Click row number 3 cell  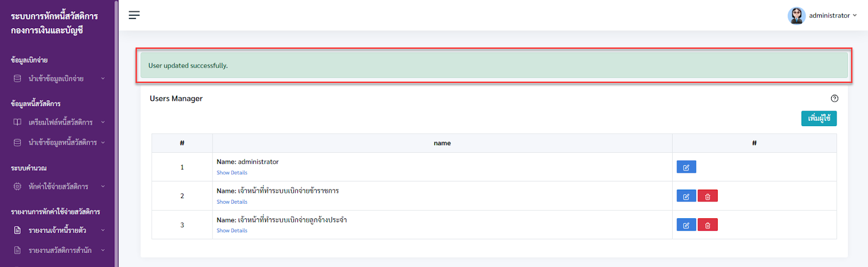click(182, 225)
